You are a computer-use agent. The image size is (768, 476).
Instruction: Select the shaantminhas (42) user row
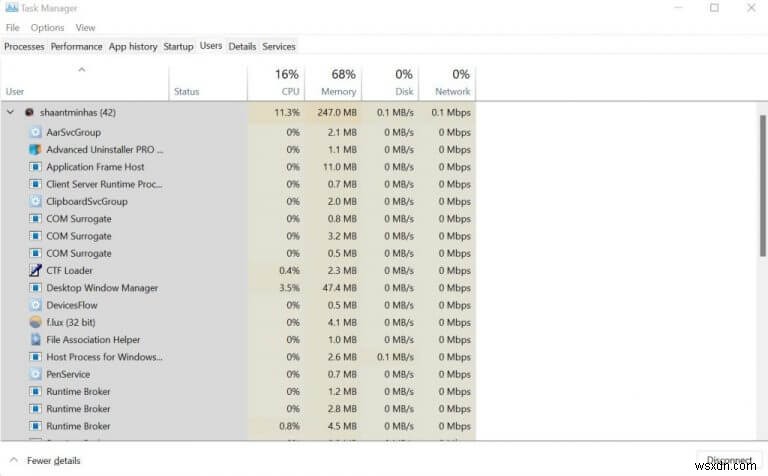(239, 113)
